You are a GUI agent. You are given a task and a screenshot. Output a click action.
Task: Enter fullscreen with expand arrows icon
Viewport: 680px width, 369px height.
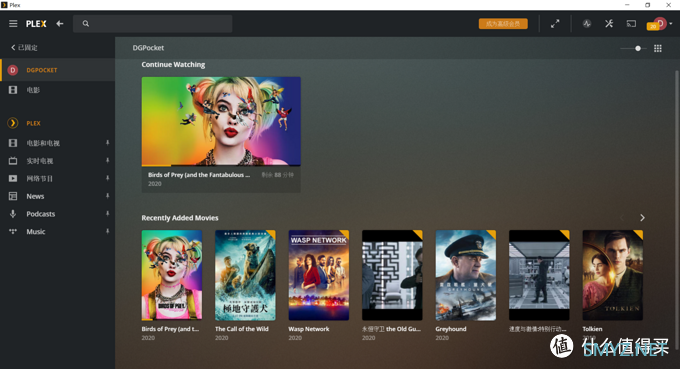point(555,24)
